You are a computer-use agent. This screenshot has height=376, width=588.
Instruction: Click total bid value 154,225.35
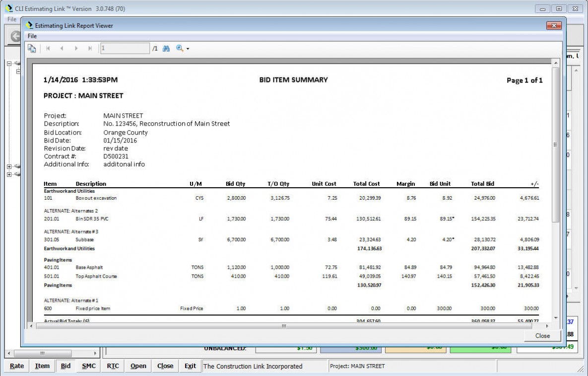(x=483, y=219)
